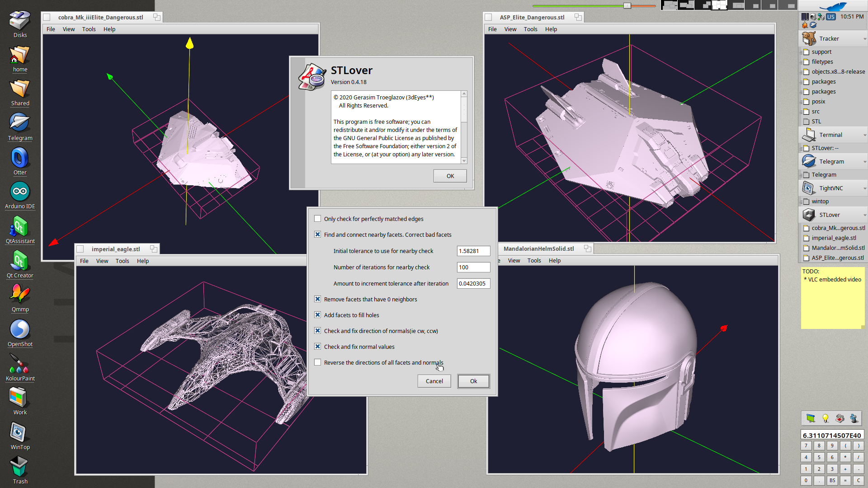Open Tools menu in MandalorianHelmSolid window
Image resolution: width=868 pixels, height=488 pixels.
point(534,260)
